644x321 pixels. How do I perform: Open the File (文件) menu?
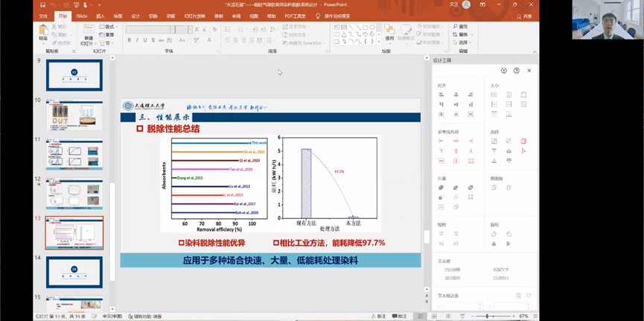tap(43, 16)
